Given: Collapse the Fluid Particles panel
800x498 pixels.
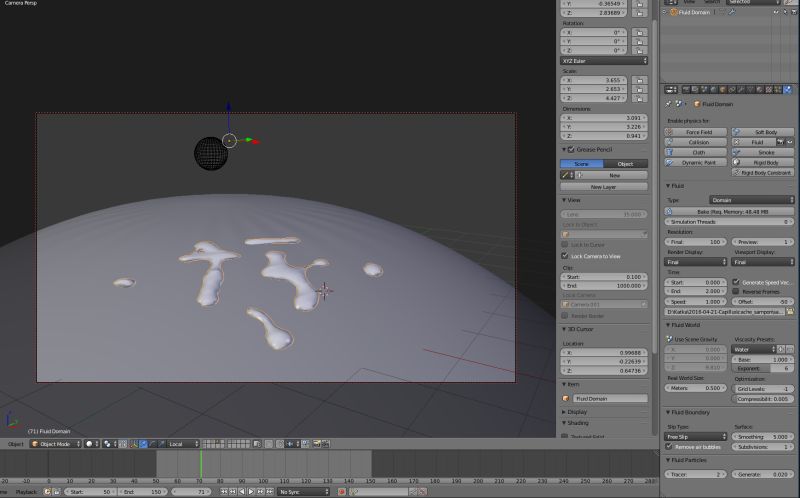Looking at the screenshot, I should click(668, 460).
